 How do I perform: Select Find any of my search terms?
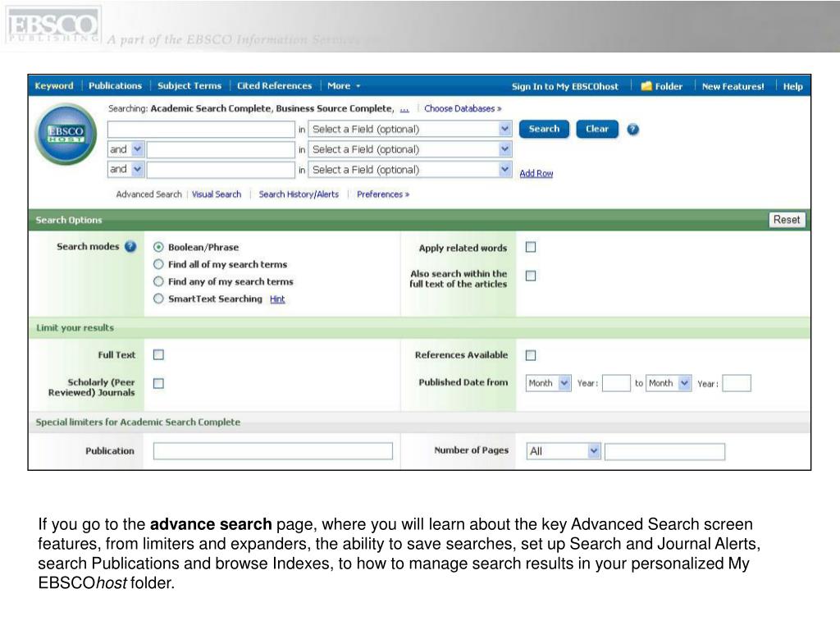(158, 281)
